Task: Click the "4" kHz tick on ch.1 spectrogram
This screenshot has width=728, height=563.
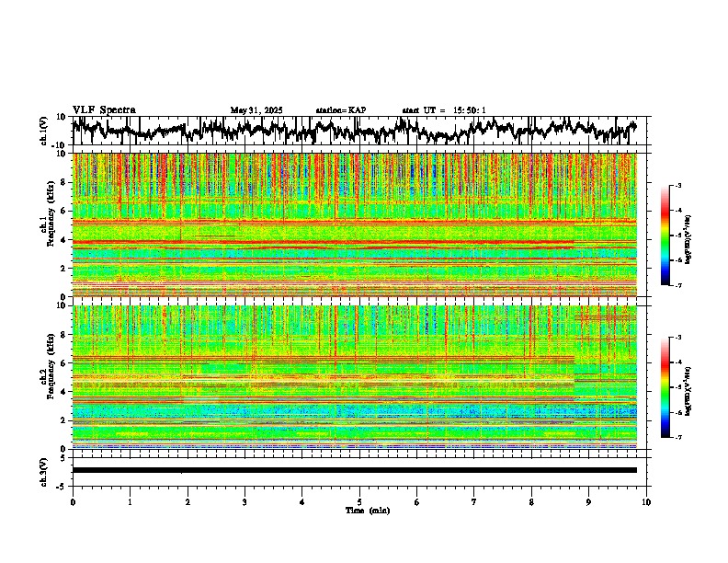Action: (x=64, y=240)
